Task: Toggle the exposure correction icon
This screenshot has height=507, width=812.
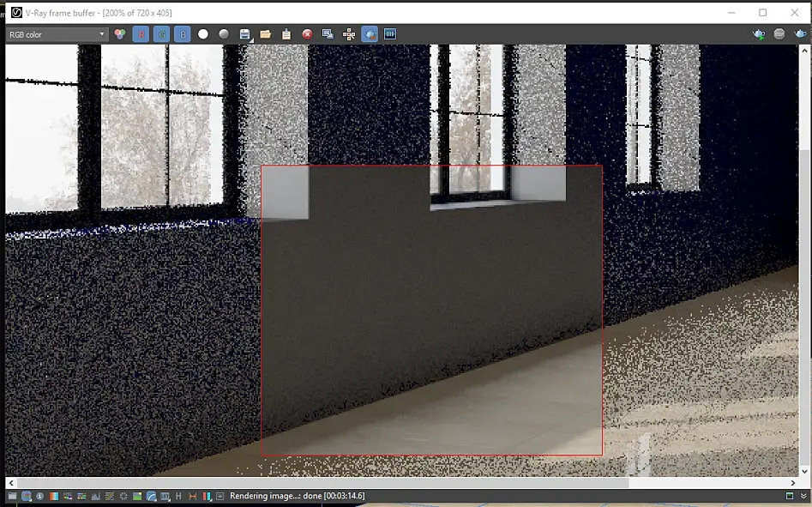Action: 123,496
